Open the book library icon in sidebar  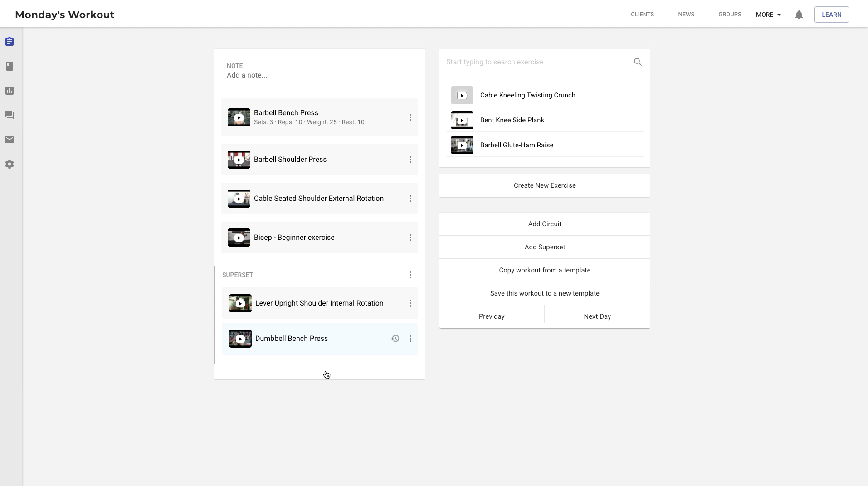click(x=10, y=66)
